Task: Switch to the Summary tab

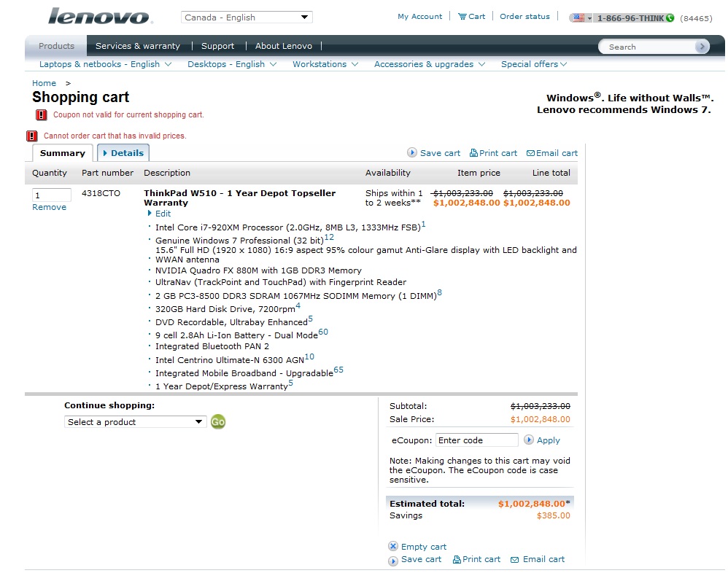Action: pyautogui.click(x=63, y=153)
